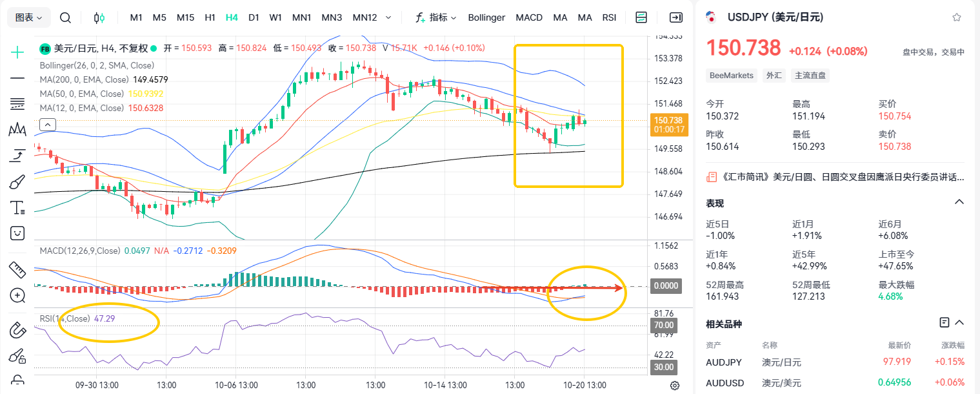Select the crosshair cursor tool
The height and width of the screenshot is (394, 980).
click(x=17, y=53)
